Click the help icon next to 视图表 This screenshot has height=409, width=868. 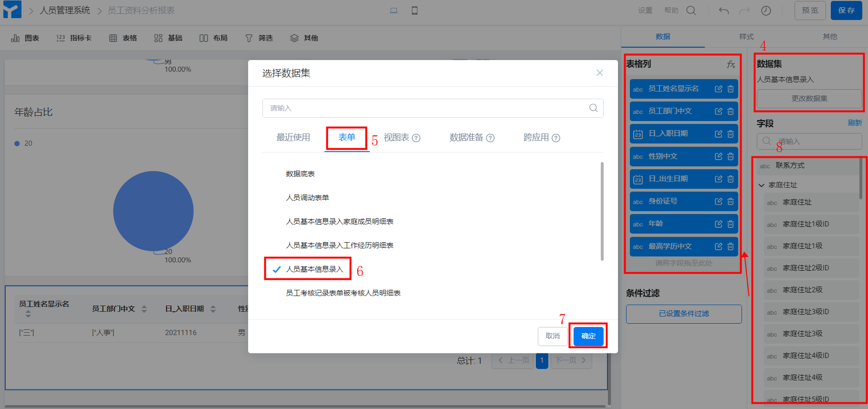point(416,138)
